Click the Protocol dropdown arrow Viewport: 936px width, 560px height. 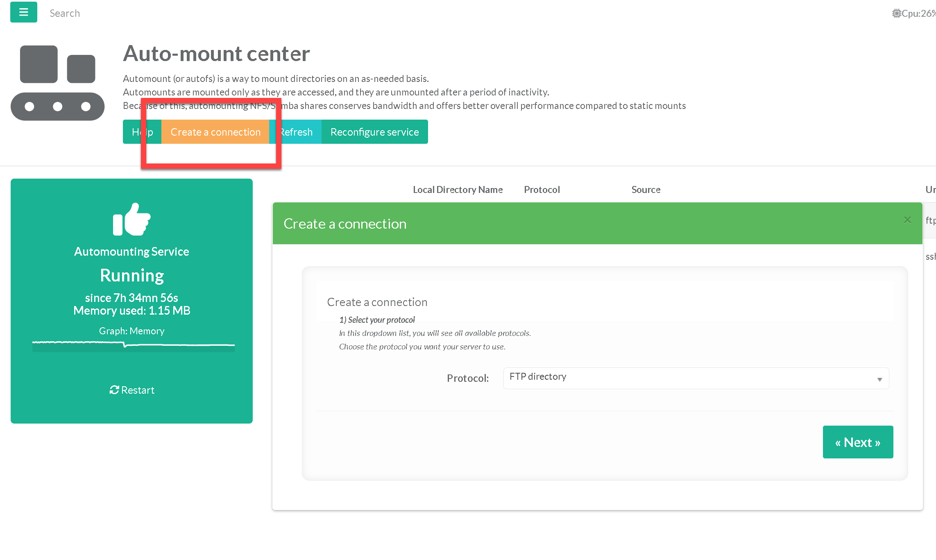(x=879, y=379)
